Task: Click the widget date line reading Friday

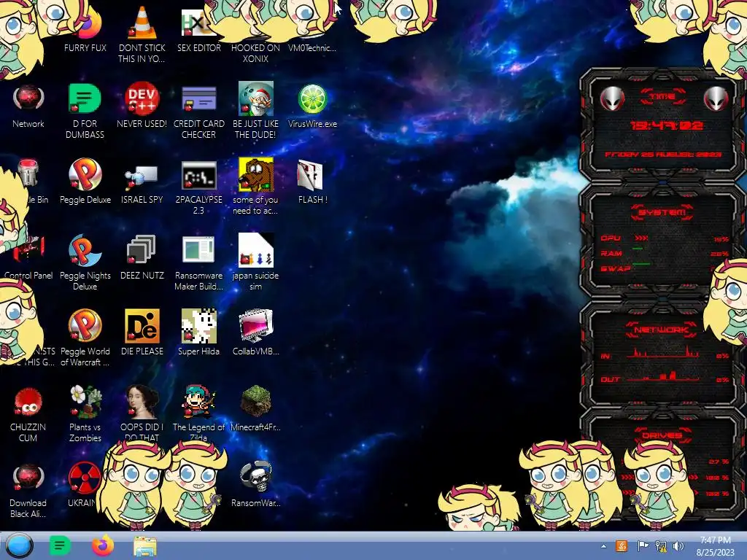Action: coord(663,155)
